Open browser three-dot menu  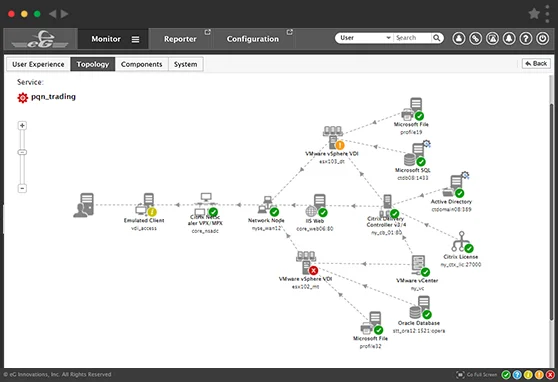(547, 14)
